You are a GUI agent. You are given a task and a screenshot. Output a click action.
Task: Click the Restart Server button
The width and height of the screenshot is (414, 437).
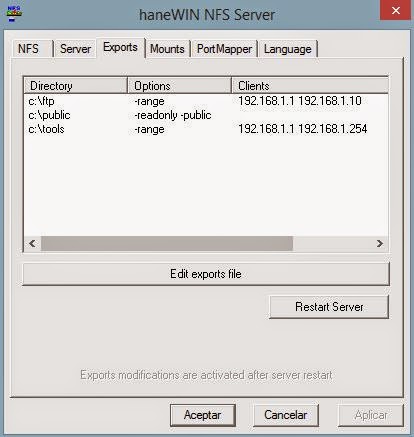[x=329, y=307]
